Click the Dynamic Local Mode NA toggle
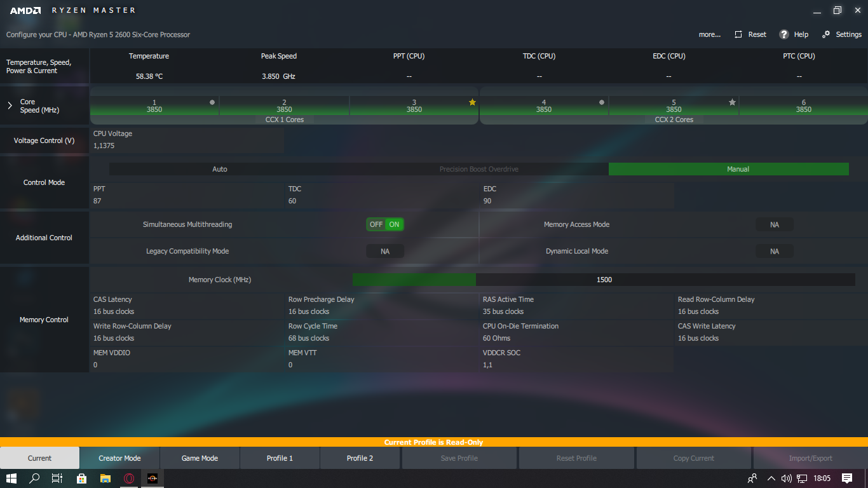Screen dimensions: 868x488 pos(775,251)
